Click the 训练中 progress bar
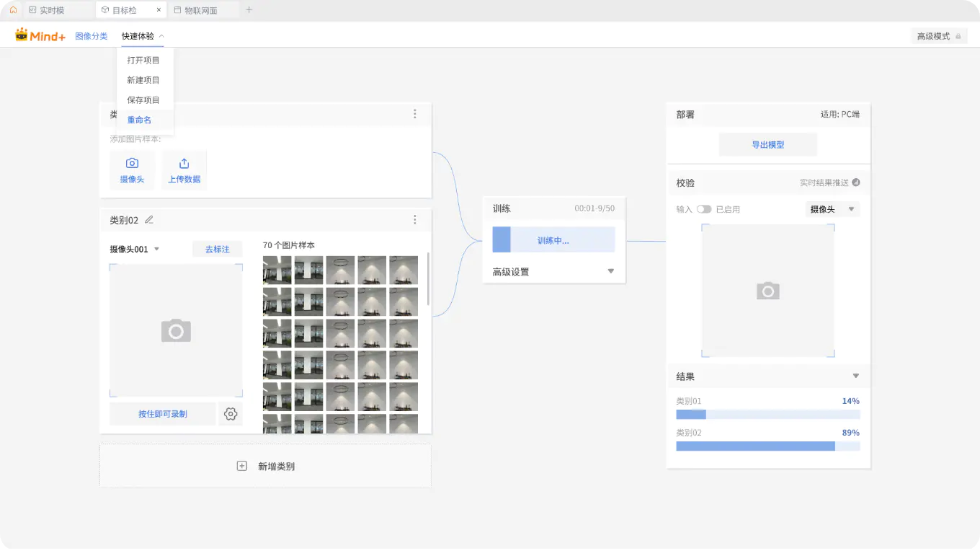The width and height of the screenshot is (980, 551). coord(553,240)
